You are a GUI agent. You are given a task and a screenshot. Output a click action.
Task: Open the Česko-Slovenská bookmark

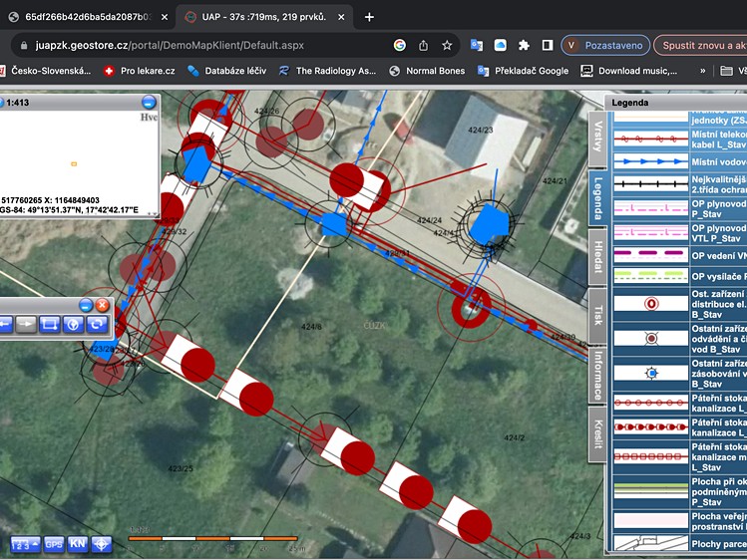(x=45, y=71)
